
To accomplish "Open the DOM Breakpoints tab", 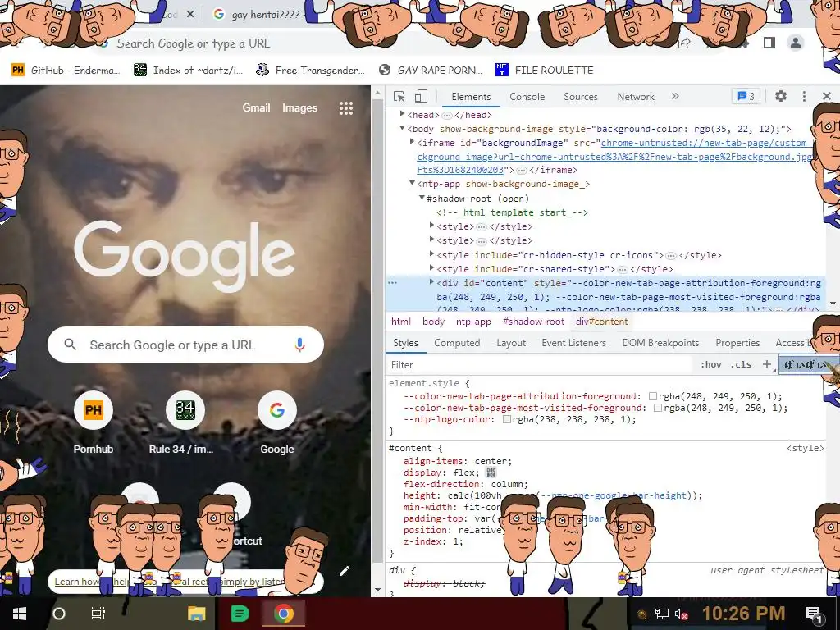I will pos(660,343).
